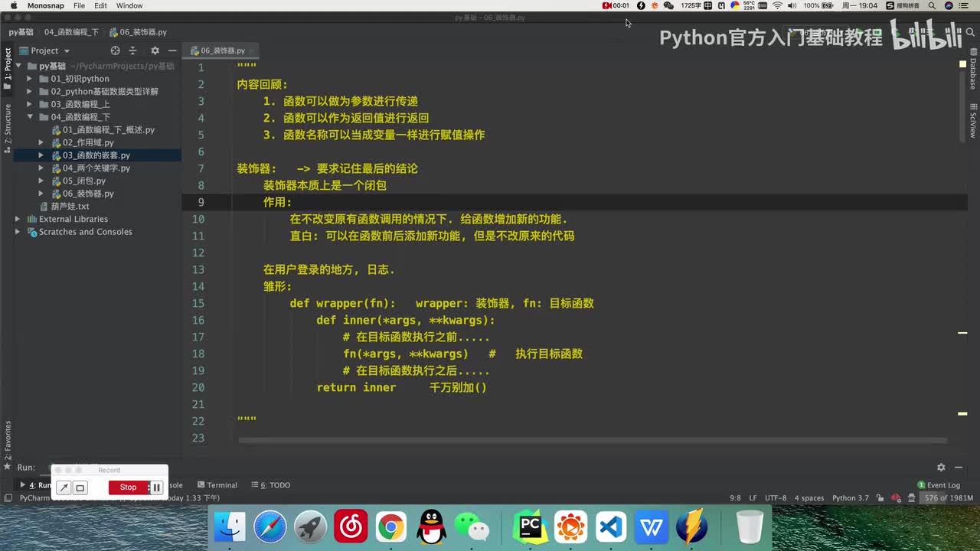Screen dimensions: 980x551
Task: Open Run panel settings gear
Action: (x=941, y=468)
